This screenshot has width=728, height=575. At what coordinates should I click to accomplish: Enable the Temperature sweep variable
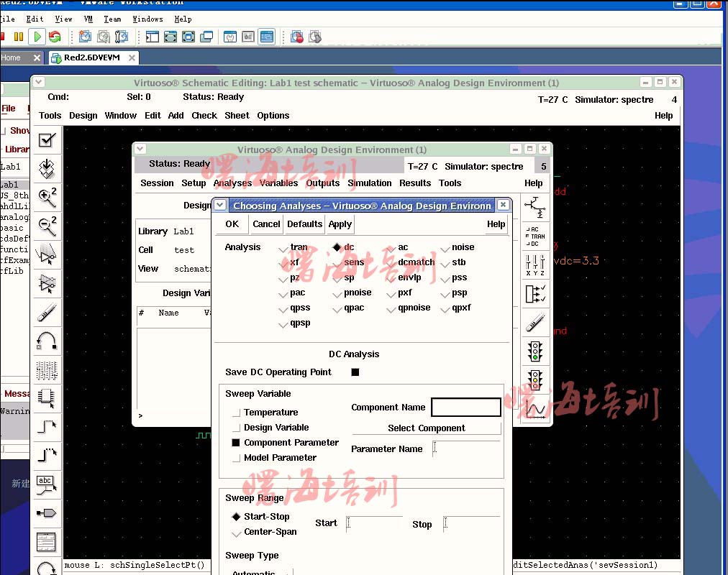coord(236,413)
